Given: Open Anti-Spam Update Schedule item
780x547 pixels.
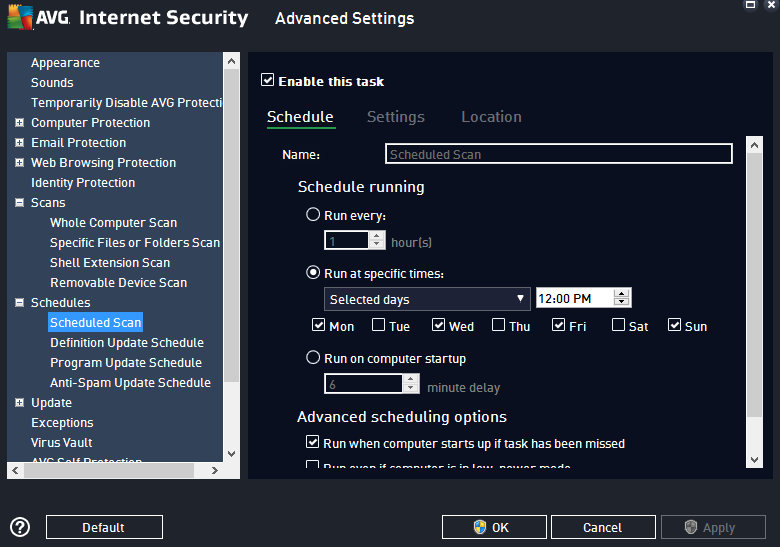Looking at the screenshot, I should click(130, 382).
